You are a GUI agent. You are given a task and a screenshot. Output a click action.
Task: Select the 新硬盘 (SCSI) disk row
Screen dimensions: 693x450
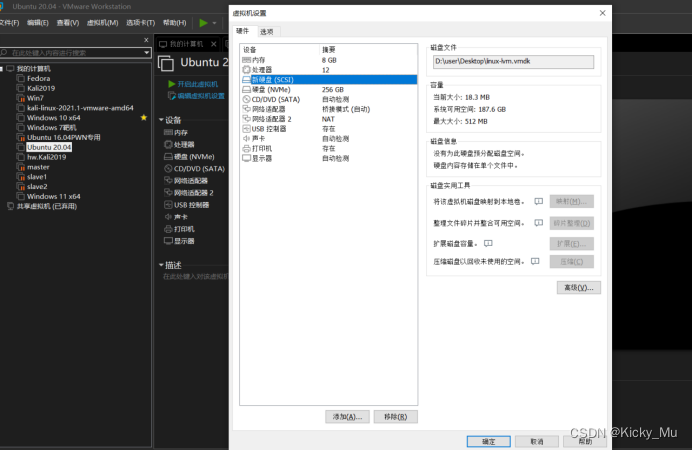[x=328, y=80]
